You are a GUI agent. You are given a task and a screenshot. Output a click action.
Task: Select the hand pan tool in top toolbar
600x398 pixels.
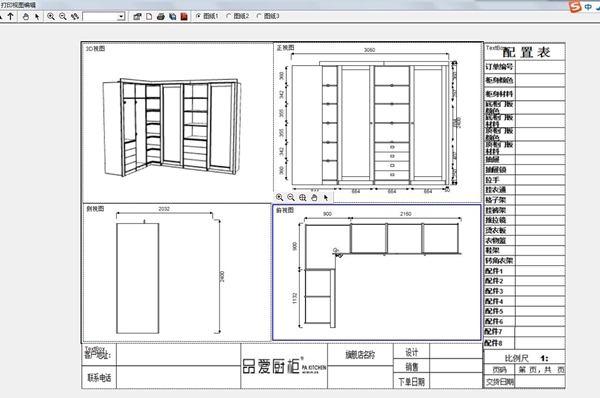26,16
